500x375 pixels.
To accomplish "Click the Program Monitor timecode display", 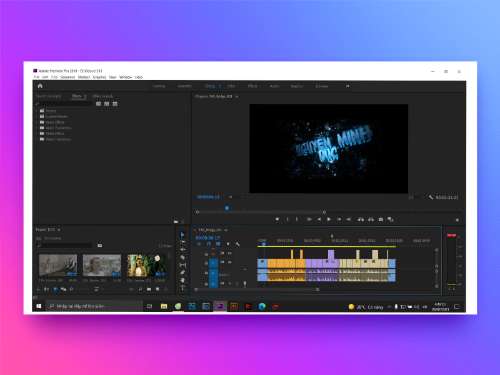I will [208, 197].
